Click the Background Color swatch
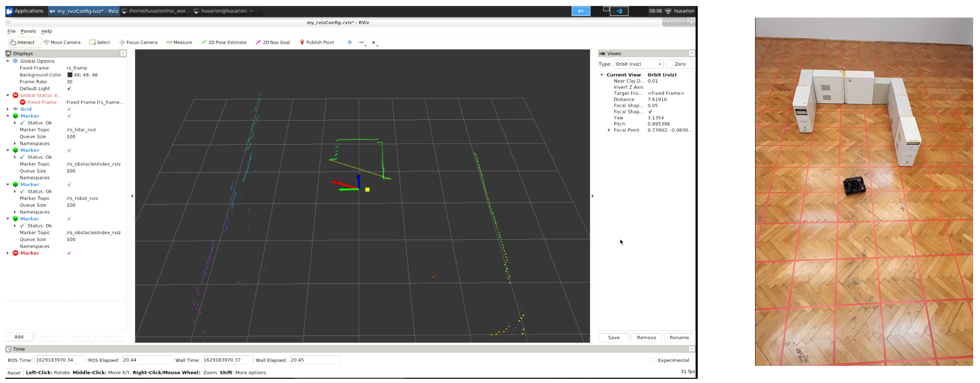Image resolution: width=980 pixels, height=383 pixels. 70,75
